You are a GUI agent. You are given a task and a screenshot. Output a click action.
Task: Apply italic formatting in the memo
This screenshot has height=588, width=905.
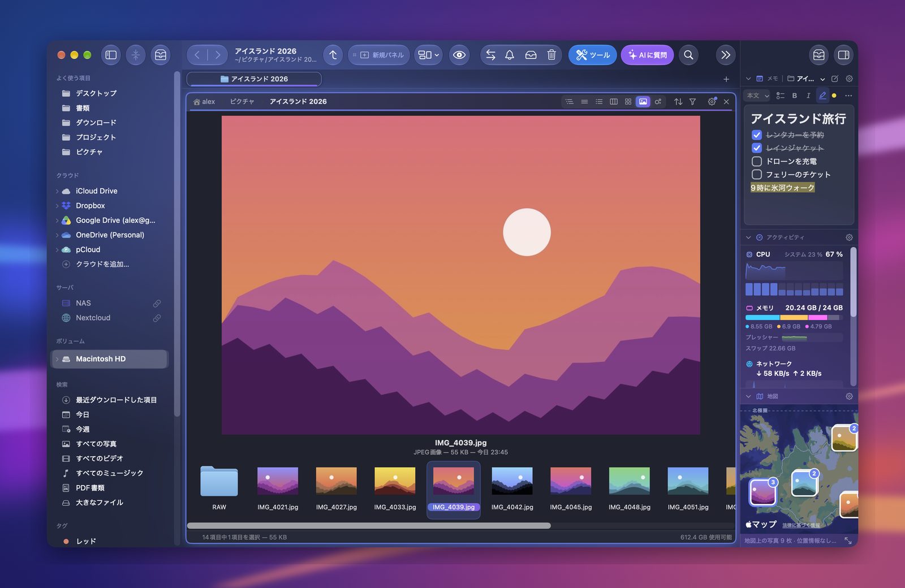pos(808,96)
